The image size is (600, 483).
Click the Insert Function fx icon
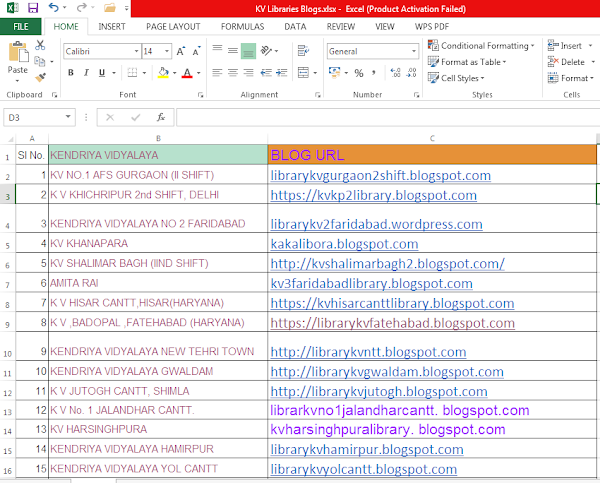pyautogui.click(x=161, y=117)
